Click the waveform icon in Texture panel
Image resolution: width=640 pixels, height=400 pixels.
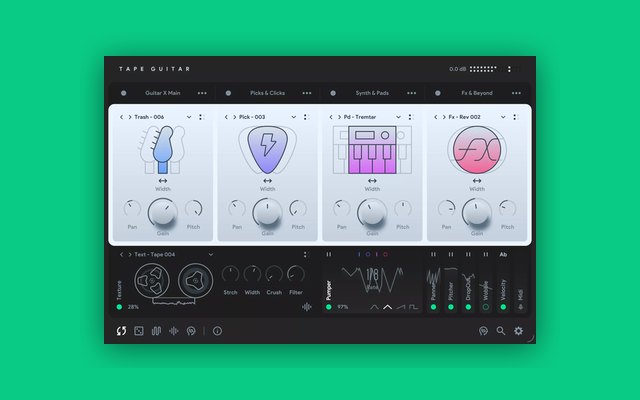coord(307,307)
